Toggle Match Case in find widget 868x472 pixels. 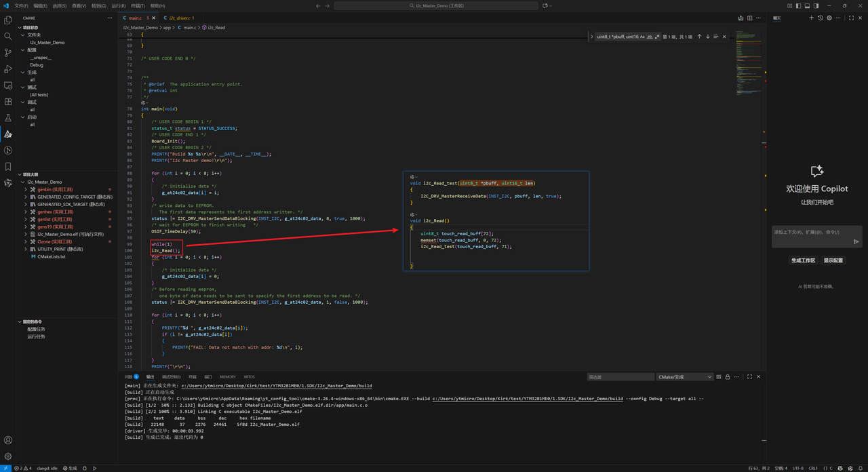(x=642, y=37)
